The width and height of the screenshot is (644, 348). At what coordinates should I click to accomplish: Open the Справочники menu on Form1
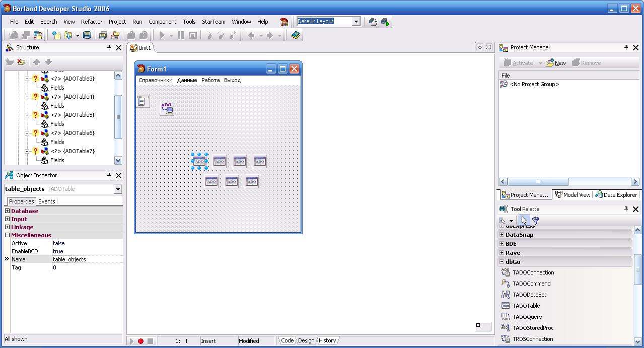coord(156,80)
